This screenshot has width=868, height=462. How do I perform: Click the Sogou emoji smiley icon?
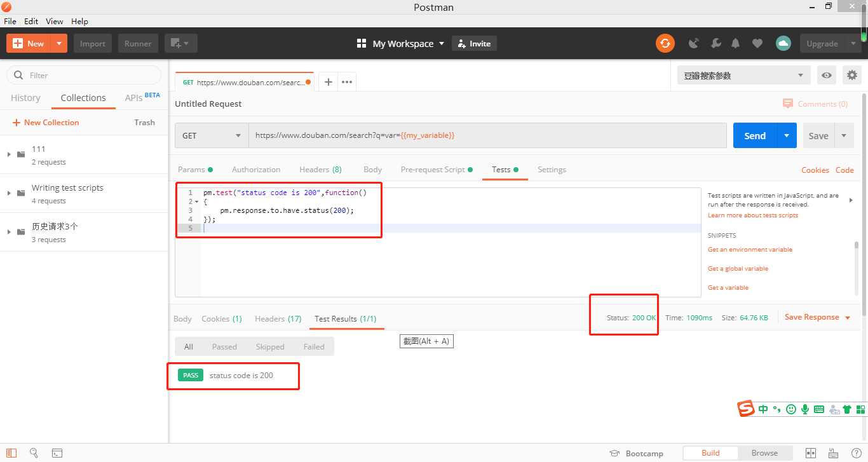[791, 409]
